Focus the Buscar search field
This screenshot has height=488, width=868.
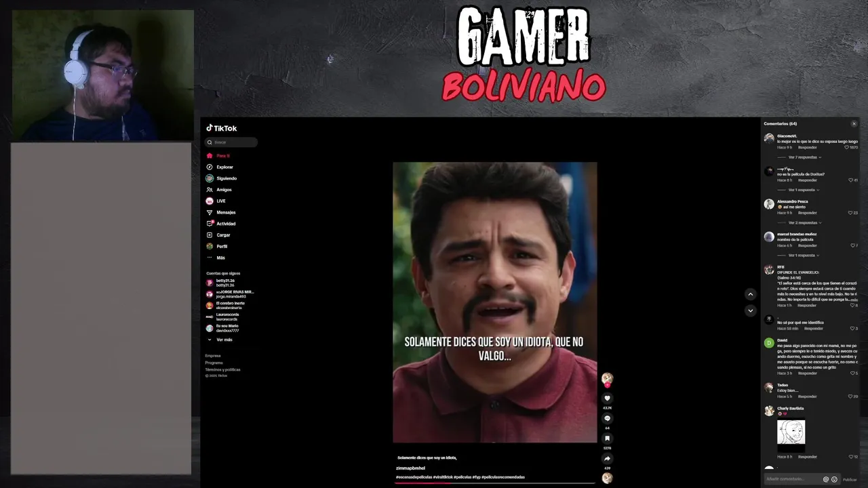point(232,142)
